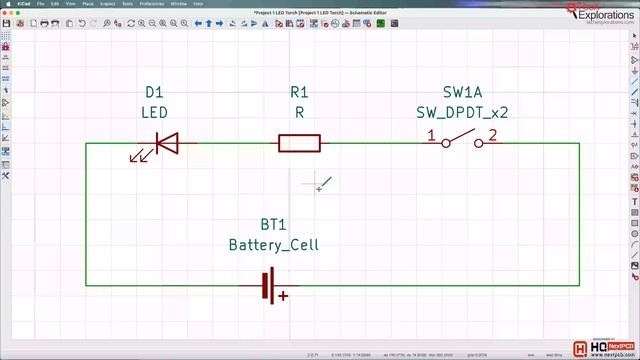The image size is (640, 360).
Task: Navigate up one sheet
Action: click(209, 24)
